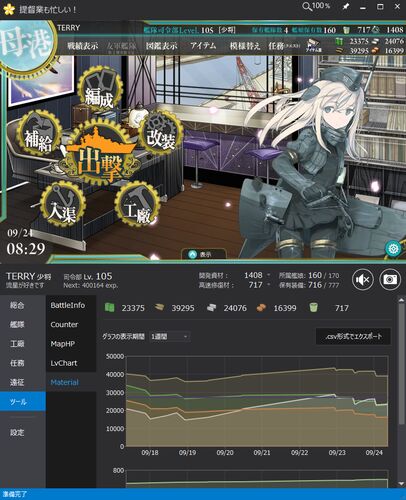Toggle the pin window on top icon

pyautogui.click(x=346, y=6)
